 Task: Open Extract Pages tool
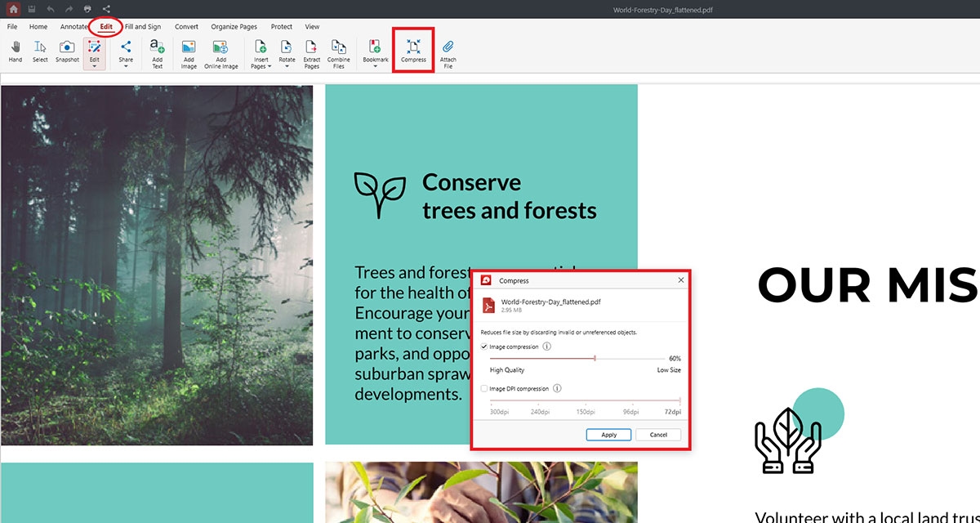click(x=312, y=54)
